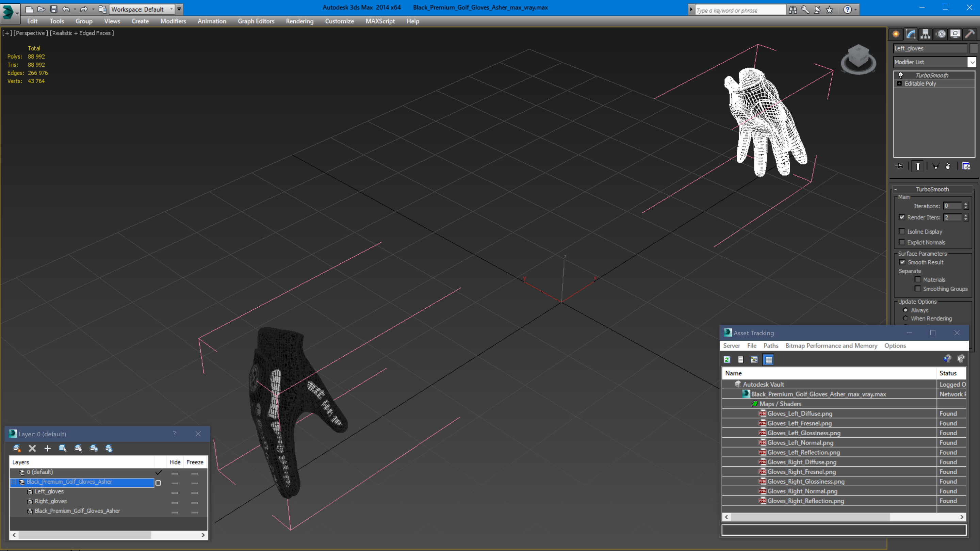
Task: Click the Left_gloves object color swatch
Action: [973, 48]
